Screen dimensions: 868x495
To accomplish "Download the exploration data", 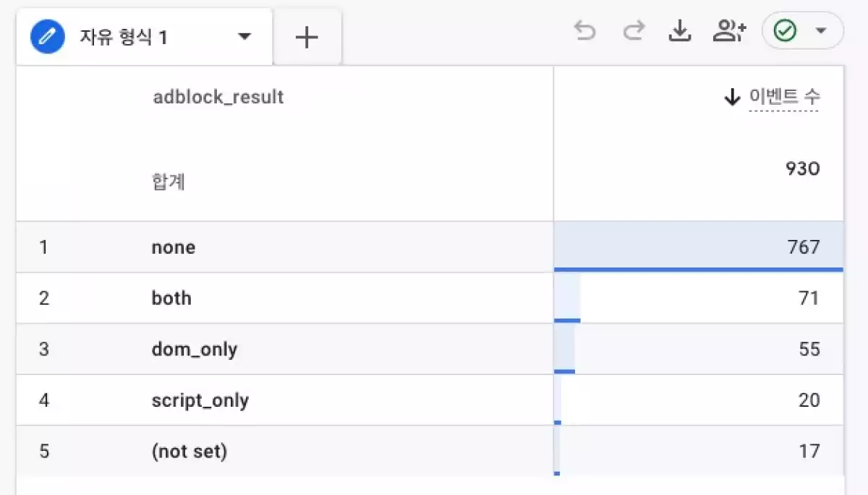I will click(x=679, y=32).
